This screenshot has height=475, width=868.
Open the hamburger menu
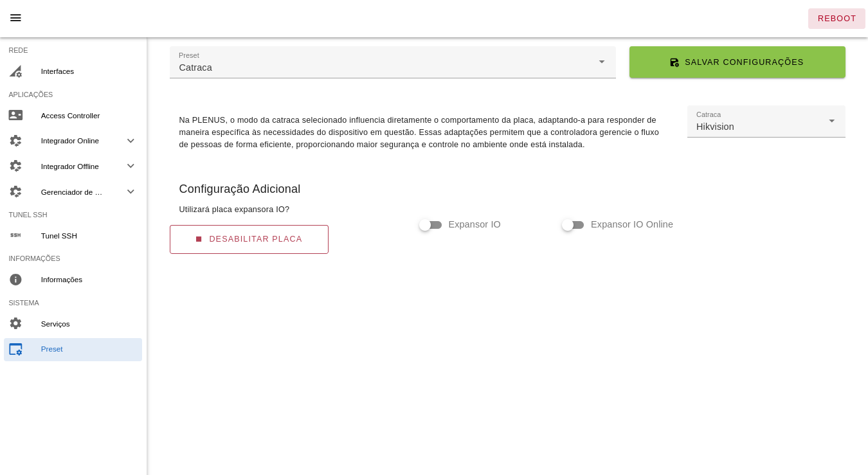point(15,18)
